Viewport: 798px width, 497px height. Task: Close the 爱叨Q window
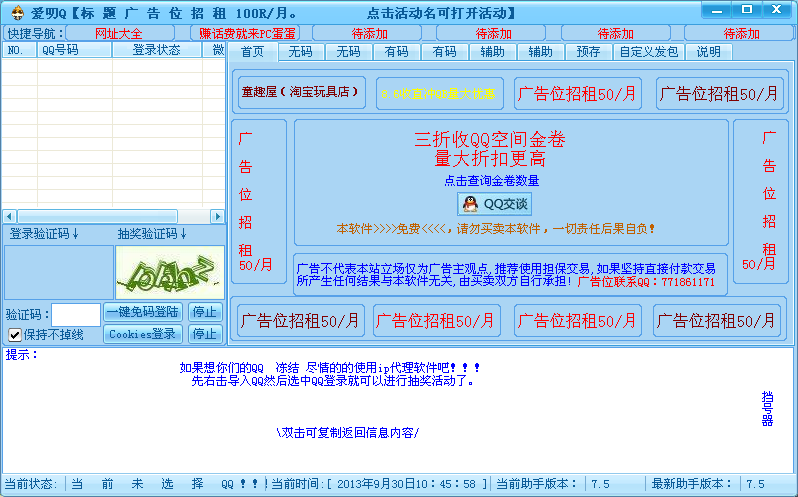click(777, 10)
